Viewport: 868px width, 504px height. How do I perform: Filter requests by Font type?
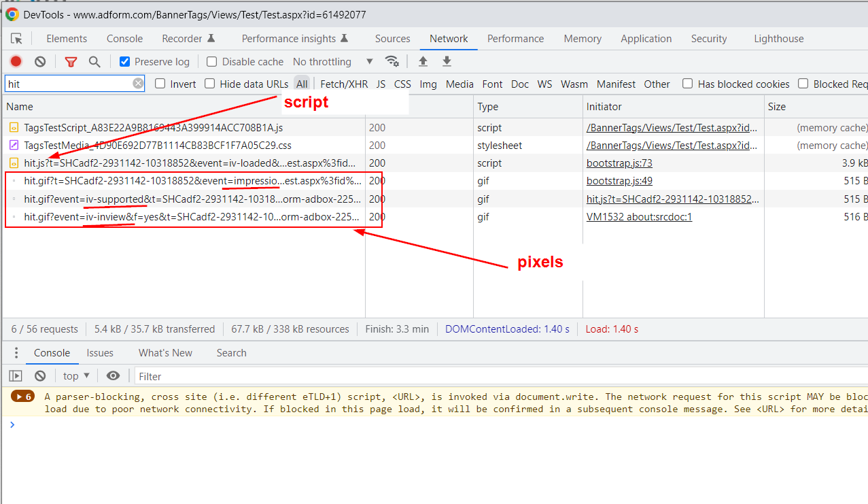click(492, 84)
